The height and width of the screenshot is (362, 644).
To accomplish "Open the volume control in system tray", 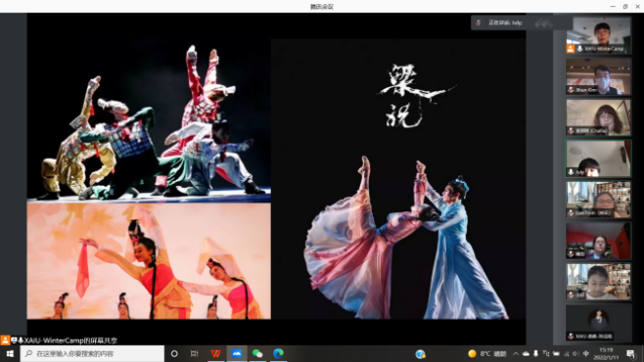I will 575,353.
